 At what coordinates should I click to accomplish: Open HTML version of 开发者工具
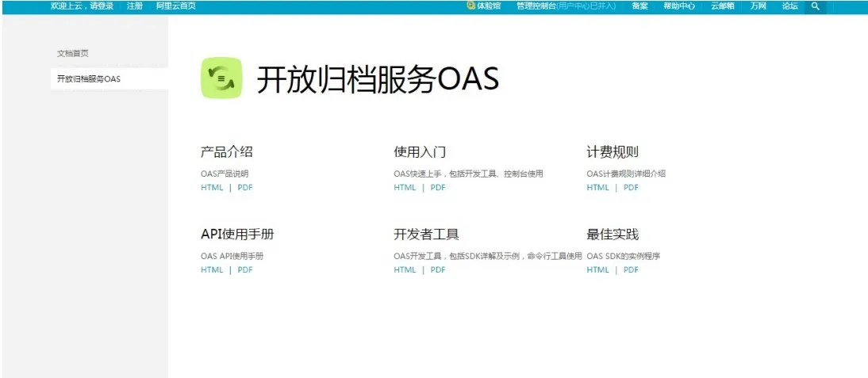tap(405, 269)
